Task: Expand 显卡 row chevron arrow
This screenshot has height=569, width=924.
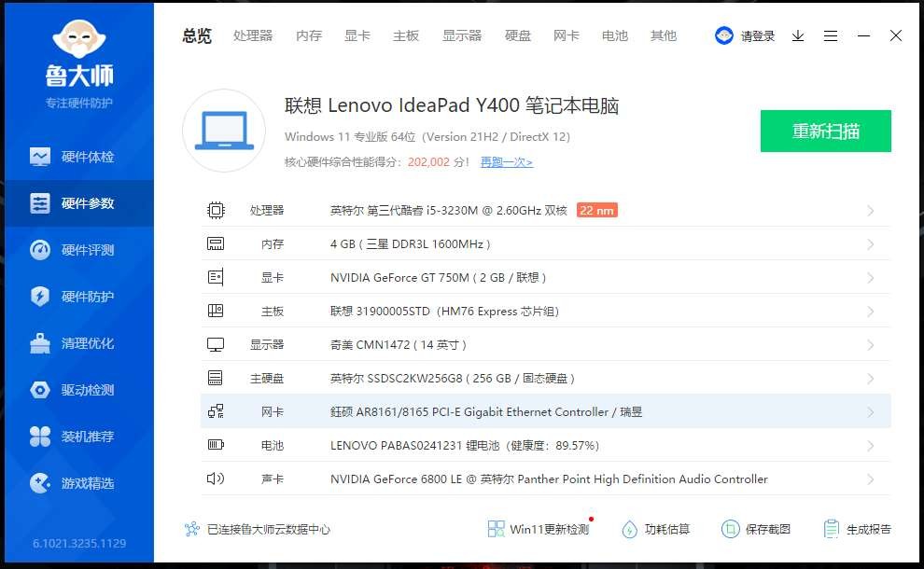Action: (871, 278)
